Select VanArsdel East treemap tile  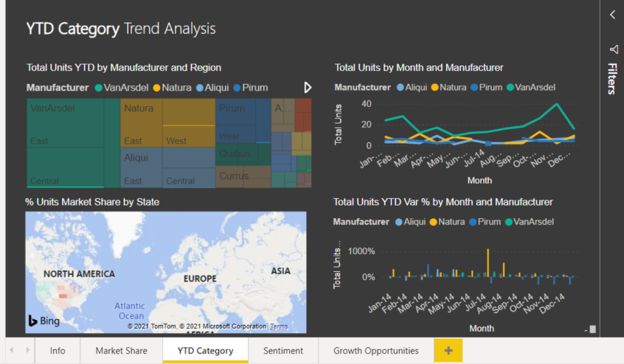click(x=65, y=123)
